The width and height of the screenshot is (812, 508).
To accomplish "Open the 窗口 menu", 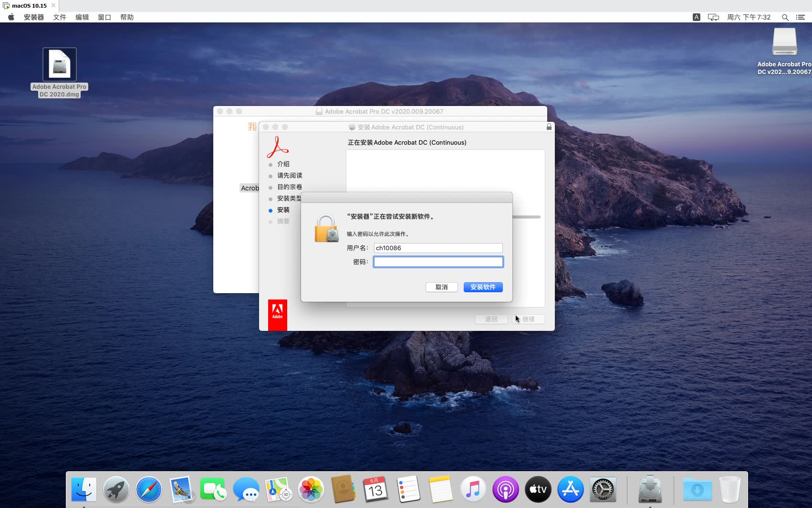I will (104, 17).
